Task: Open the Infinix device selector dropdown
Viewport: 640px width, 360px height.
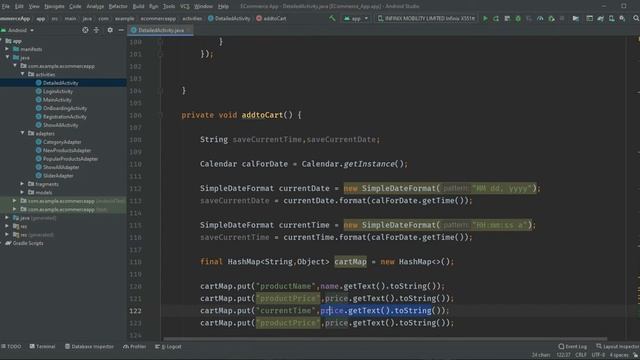Action: click(x=426, y=18)
